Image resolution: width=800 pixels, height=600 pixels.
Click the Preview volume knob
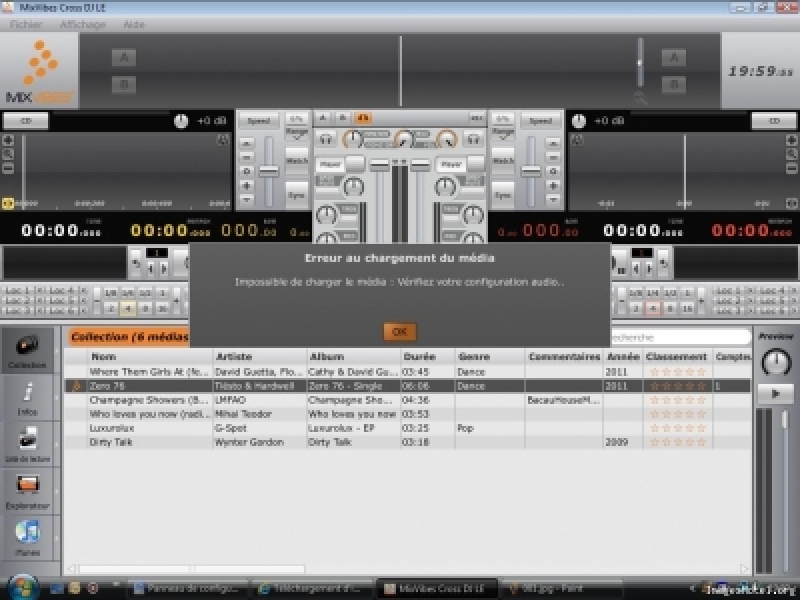pos(776,362)
